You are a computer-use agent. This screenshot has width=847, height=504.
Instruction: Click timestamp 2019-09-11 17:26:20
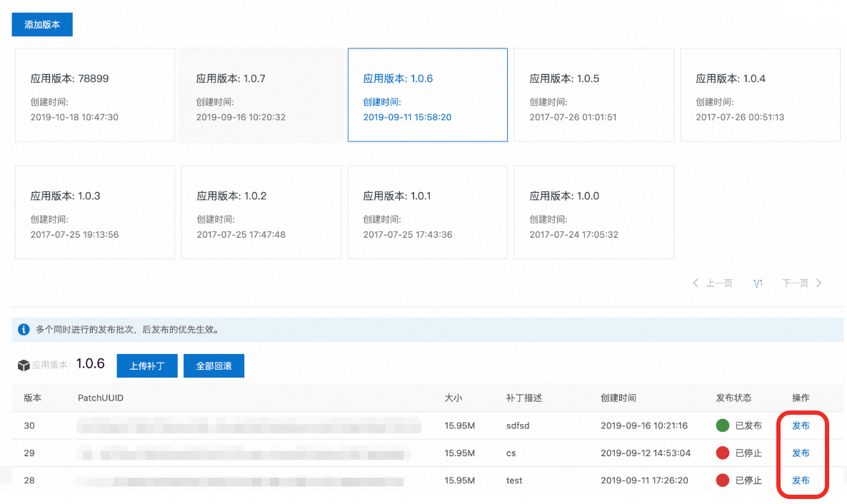(x=644, y=480)
